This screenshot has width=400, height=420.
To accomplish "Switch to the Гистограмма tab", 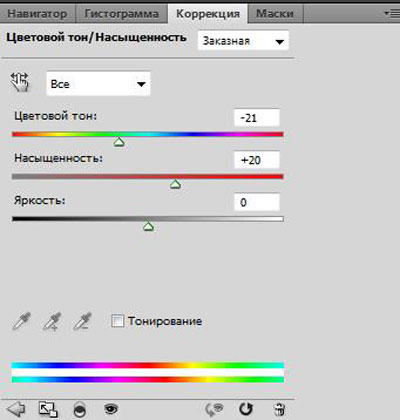I will pos(121,14).
